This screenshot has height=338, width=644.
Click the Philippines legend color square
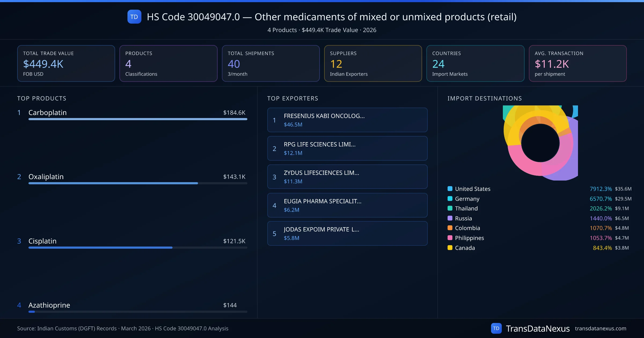coord(450,238)
